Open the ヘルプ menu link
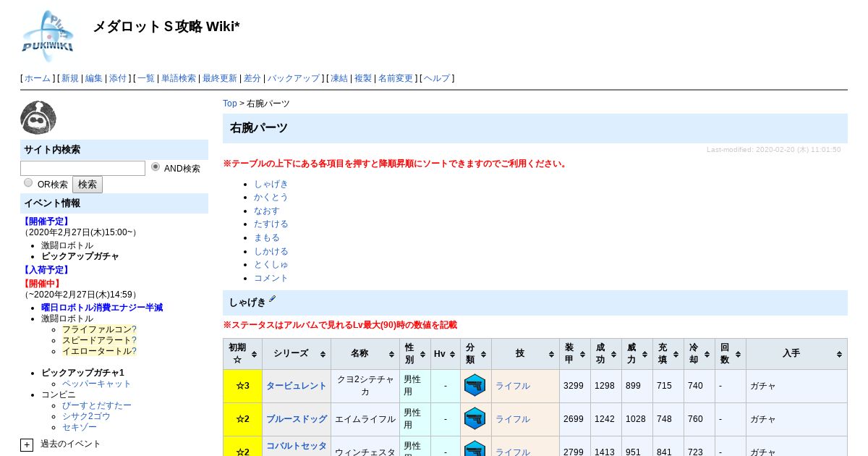868x456 pixels. pyautogui.click(x=437, y=78)
